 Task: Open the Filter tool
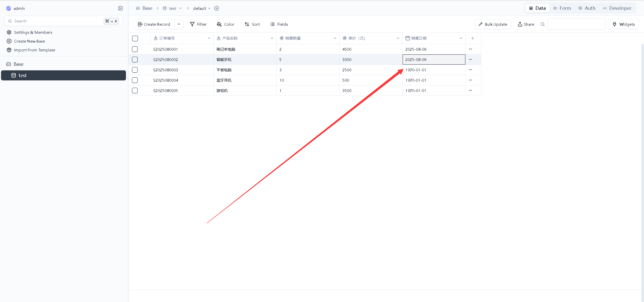(198, 24)
